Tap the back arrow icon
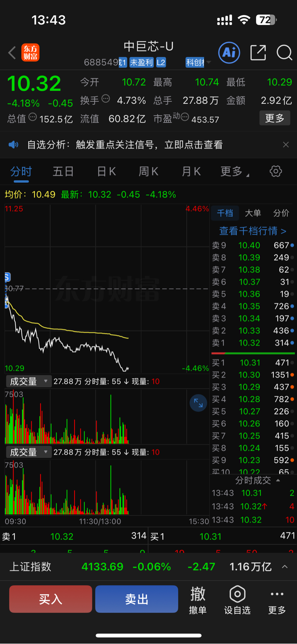The image size is (297, 644). pos(12,53)
